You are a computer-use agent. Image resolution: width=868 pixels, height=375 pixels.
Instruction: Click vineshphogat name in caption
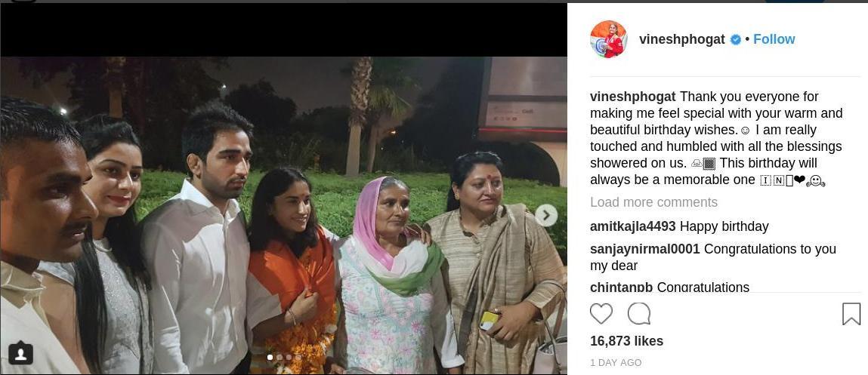pyautogui.click(x=633, y=97)
